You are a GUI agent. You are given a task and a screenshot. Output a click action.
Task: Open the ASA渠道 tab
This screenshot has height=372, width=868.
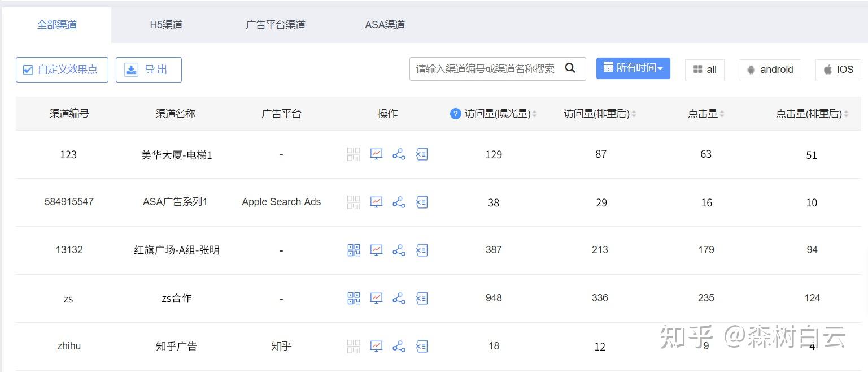click(x=383, y=24)
